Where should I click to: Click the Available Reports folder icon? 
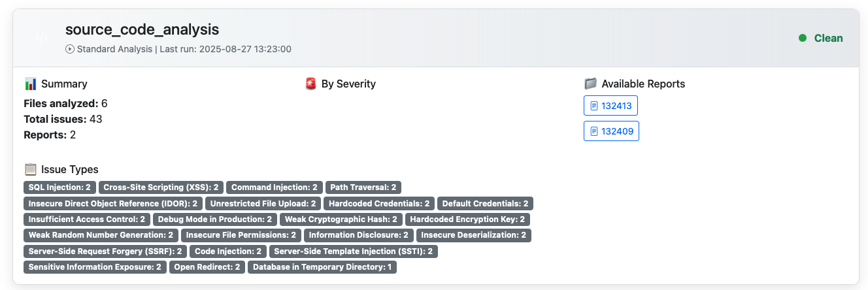(590, 84)
